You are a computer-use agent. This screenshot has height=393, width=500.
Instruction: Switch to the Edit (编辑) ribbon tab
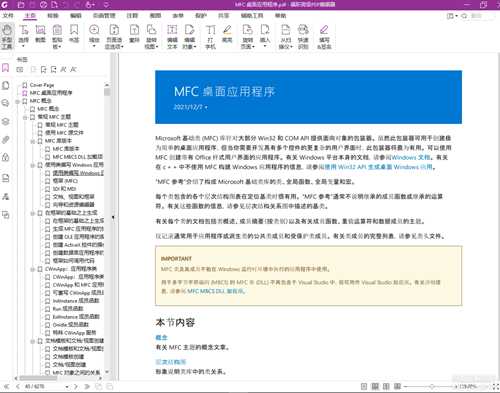76,15
